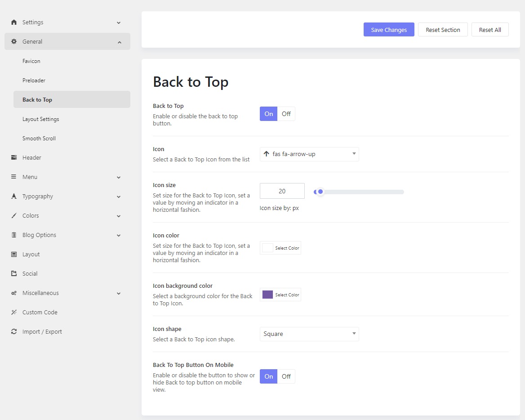
Task: Click the white Icon color swatch
Action: [x=267, y=248]
